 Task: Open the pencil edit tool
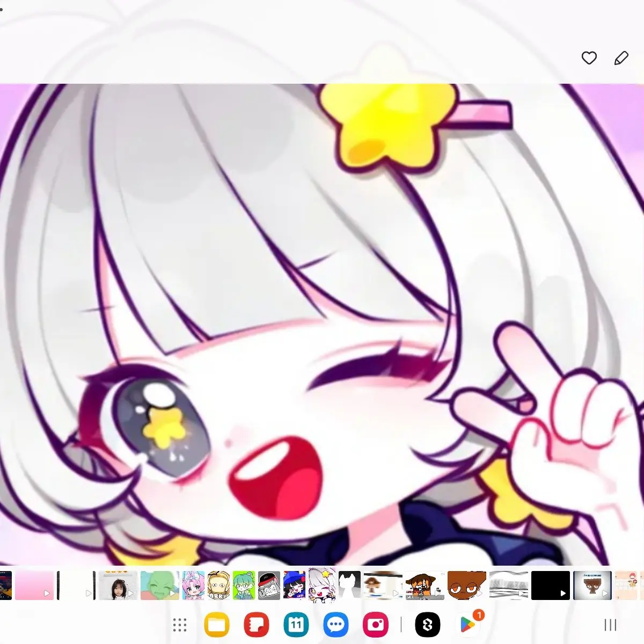pos(621,58)
